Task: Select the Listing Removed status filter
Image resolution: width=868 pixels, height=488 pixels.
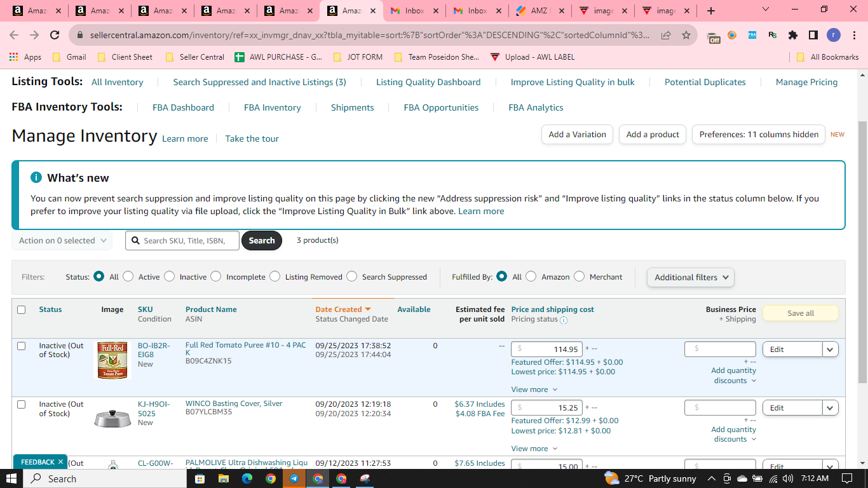Action: point(275,276)
